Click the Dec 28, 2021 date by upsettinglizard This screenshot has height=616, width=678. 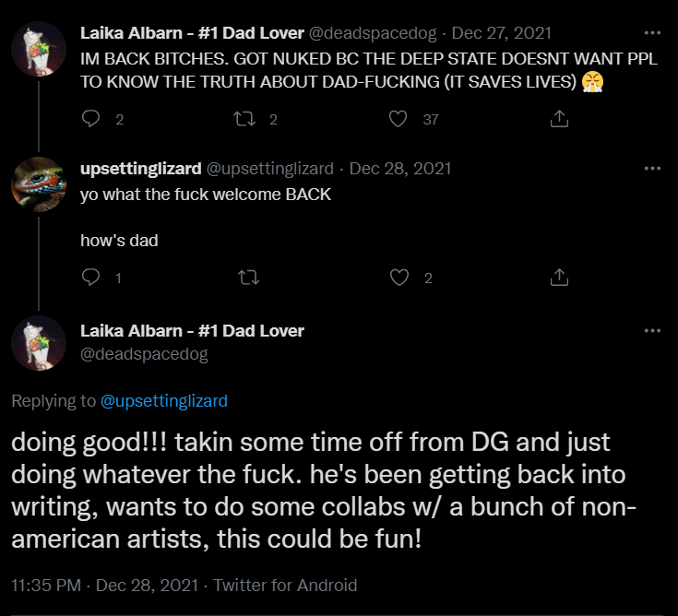pos(400,169)
